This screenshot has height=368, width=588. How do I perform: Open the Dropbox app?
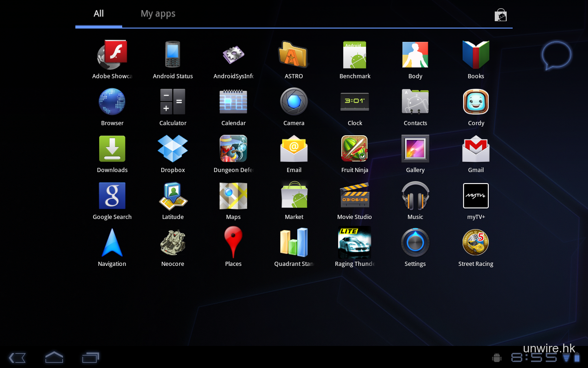pos(173,149)
